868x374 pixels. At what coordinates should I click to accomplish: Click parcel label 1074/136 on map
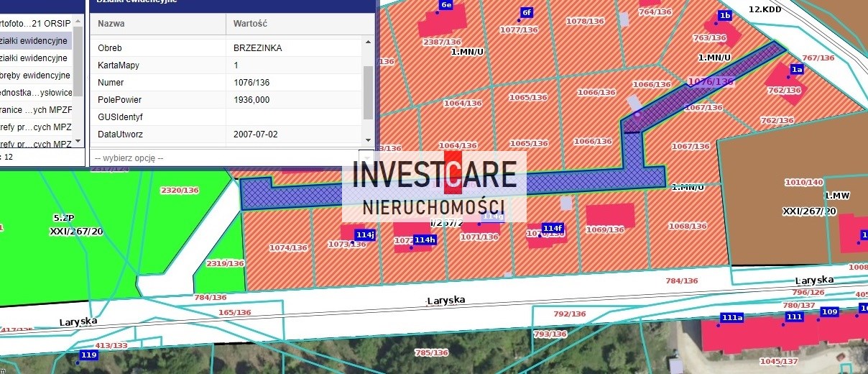click(x=288, y=248)
